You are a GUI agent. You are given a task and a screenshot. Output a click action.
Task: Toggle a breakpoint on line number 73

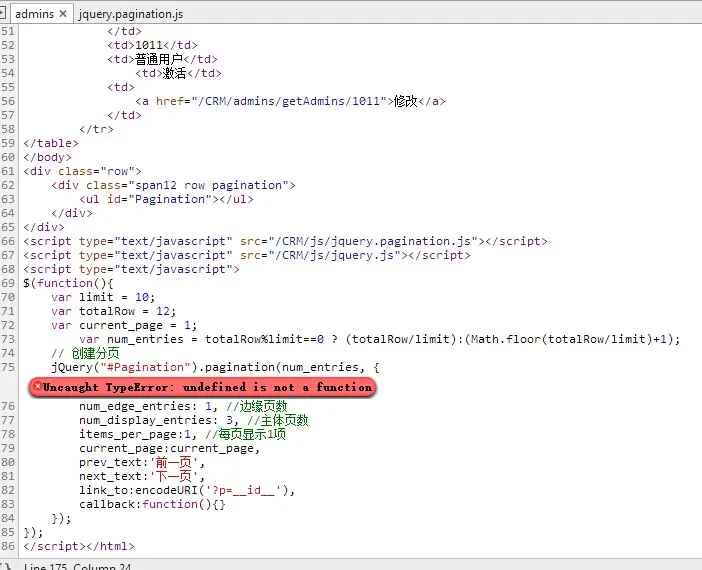point(8,339)
